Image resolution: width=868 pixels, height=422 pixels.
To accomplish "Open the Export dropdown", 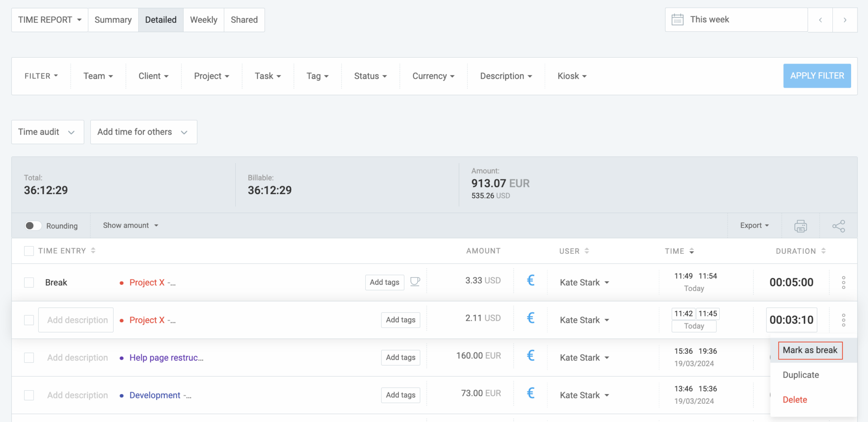I will click(754, 225).
